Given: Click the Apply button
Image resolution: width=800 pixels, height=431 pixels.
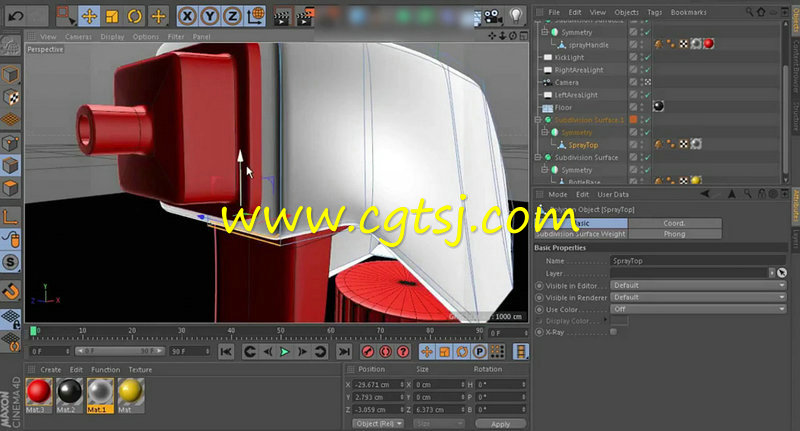Looking at the screenshot, I should 500,424.
